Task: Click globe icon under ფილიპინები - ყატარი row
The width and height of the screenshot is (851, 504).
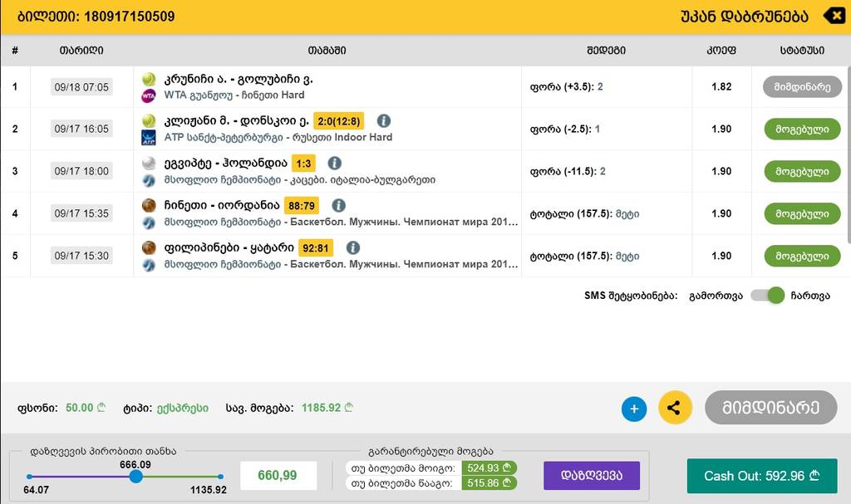Action: [149, 265]
